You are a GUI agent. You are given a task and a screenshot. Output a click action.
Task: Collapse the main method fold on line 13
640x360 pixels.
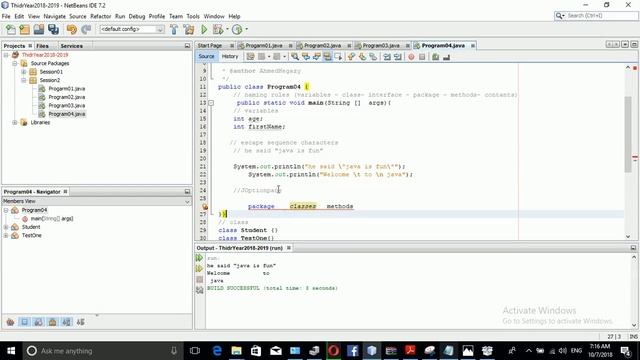tap(211, 103)
